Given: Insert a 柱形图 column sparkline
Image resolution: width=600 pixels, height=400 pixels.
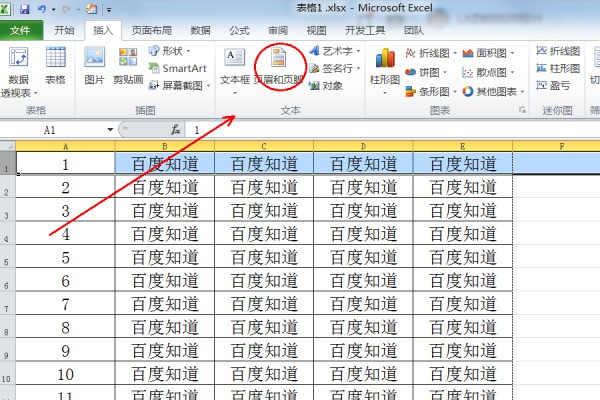Looking at the screenshot, I should tap(558, 69).
